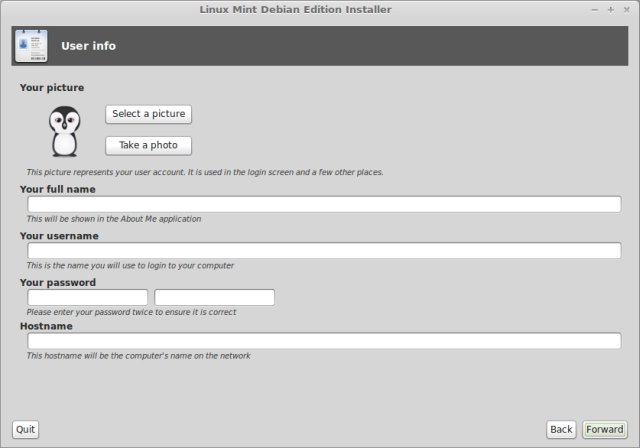Click the password confirmation box
This screenshot has width=640, height=448.
click(x=215, y=297)
